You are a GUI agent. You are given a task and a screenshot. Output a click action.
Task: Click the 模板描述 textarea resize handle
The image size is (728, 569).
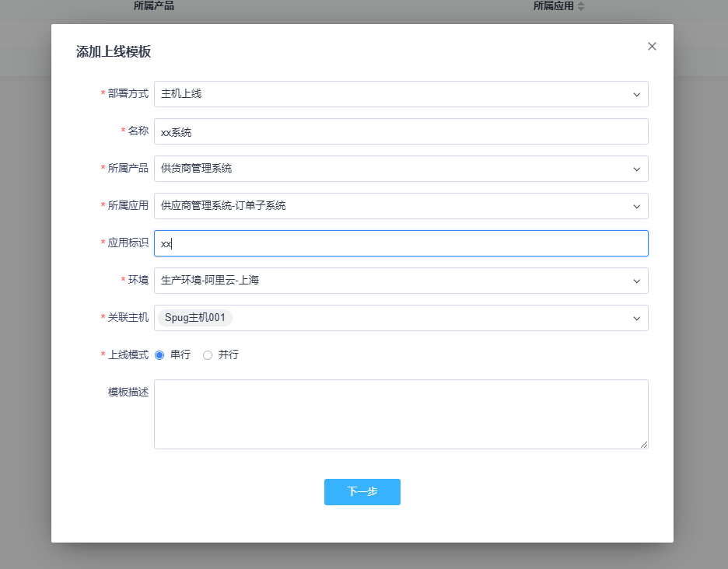[x=643, y=444]
